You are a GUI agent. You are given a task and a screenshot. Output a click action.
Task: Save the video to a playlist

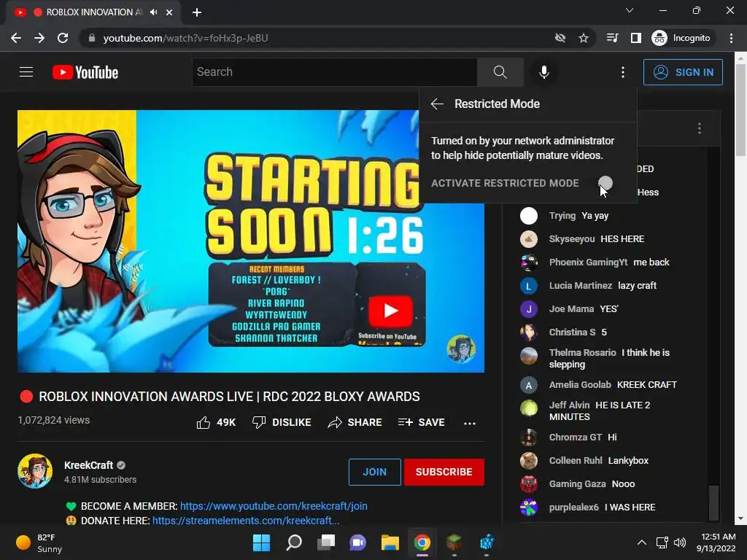[422, 422]
